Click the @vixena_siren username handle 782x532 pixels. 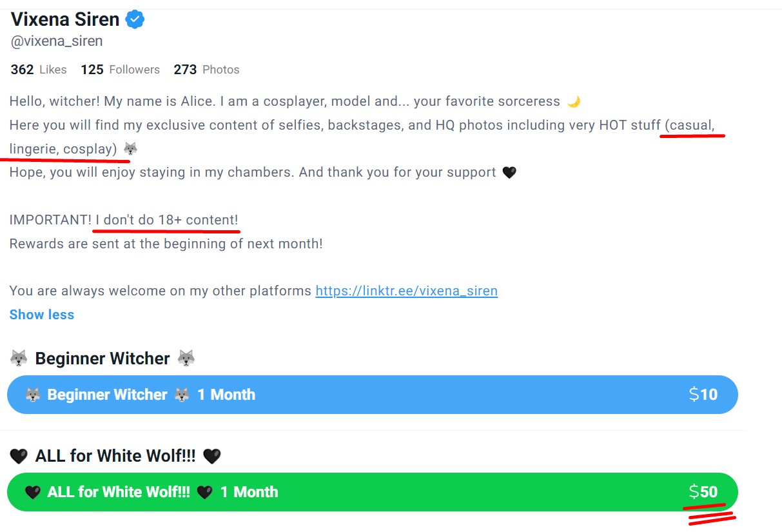57,41
